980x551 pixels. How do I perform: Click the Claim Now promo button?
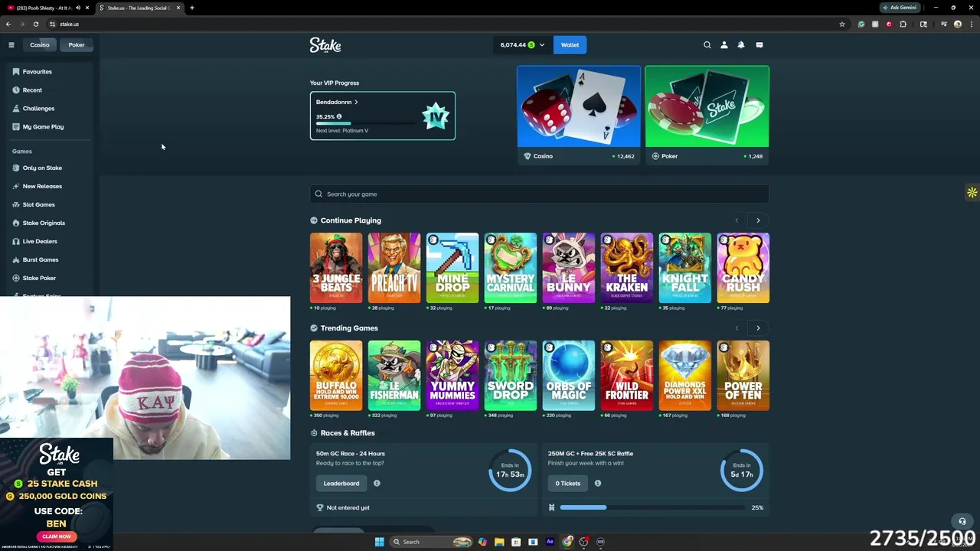click(x=57, y=536)
